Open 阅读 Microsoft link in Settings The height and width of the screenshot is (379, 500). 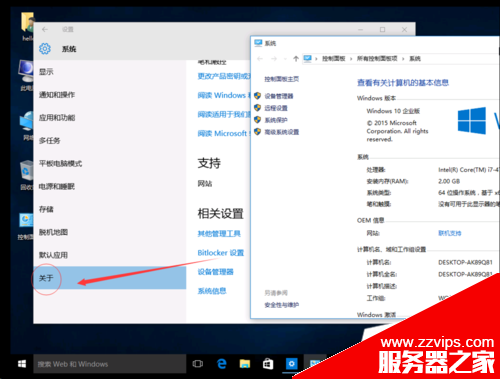pyautogui.click(x=224, y=133)
